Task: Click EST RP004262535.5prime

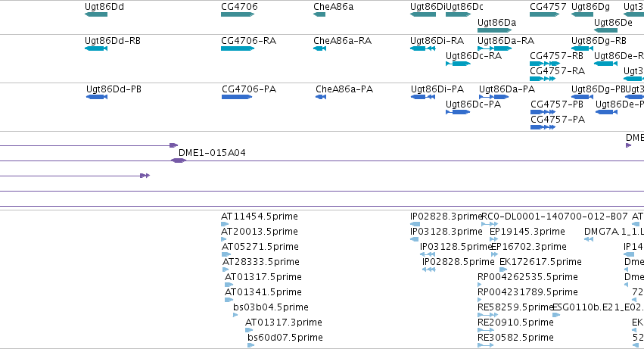Action: click(x=479, y=285)
